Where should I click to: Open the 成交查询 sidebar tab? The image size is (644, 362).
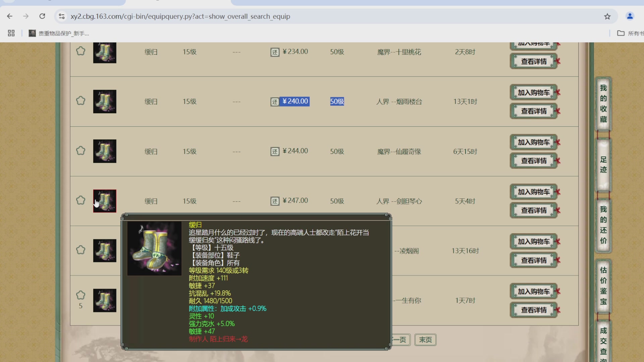(603, 342)
